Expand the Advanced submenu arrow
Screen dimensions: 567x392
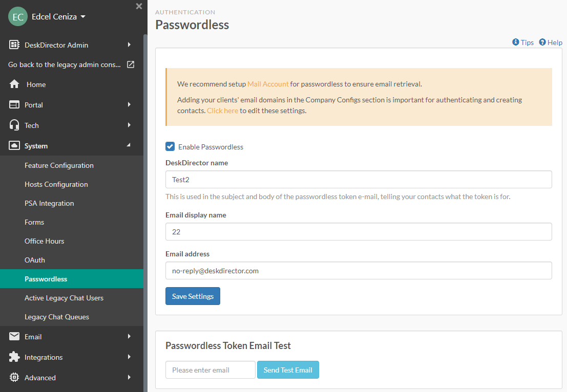(x=129, y=377)
